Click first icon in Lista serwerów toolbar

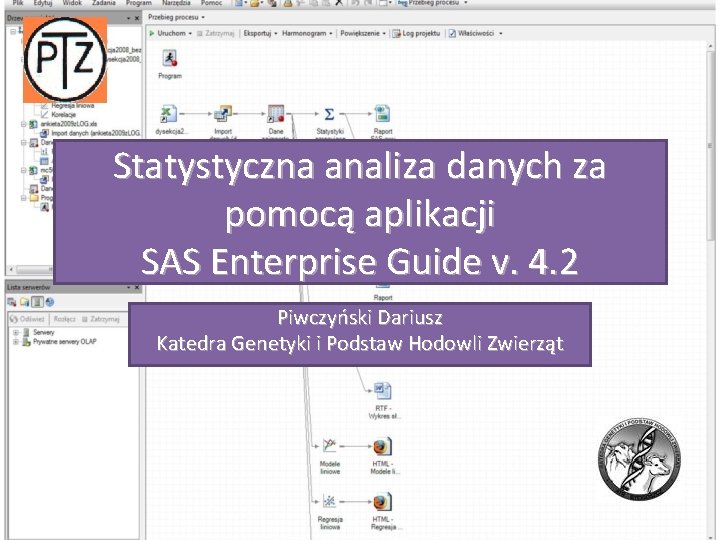click(12, 302)
